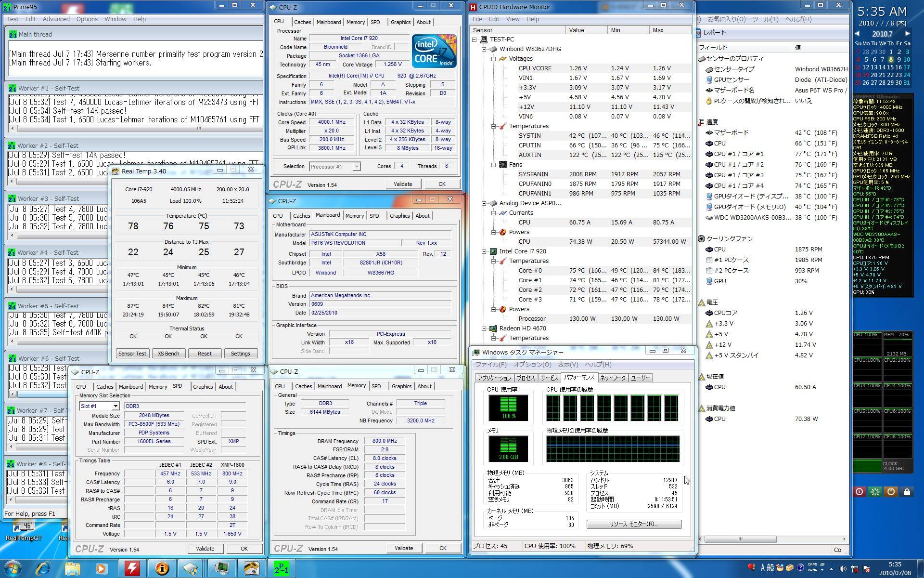Click the リソース モニター button
924x578 pixels.
click(633, 524)
